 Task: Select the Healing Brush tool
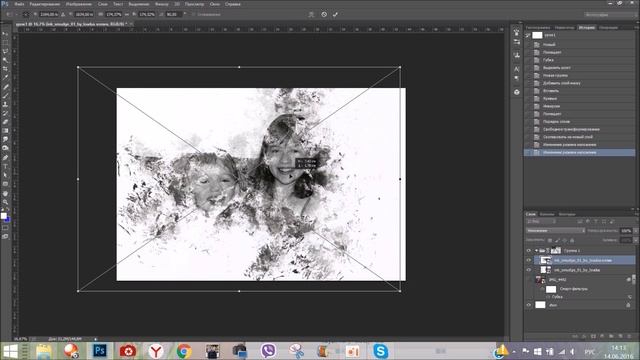point(5,87)
